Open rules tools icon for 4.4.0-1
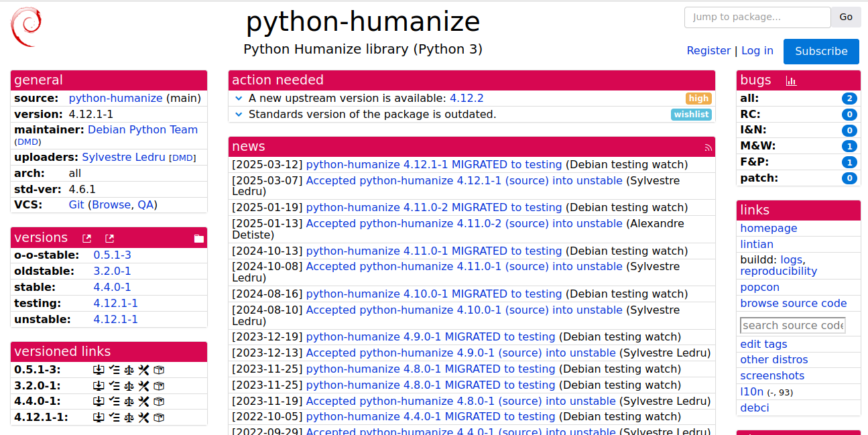 [x=143, y=401]
